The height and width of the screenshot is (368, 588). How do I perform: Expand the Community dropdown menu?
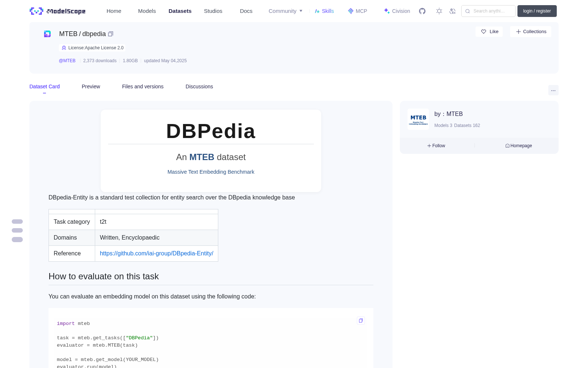pyautogui.click(x=286, y=11)
